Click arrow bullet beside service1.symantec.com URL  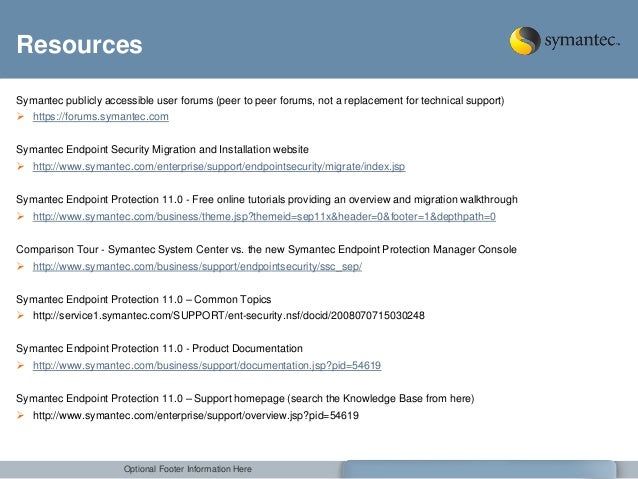click(x=20, y=315)
